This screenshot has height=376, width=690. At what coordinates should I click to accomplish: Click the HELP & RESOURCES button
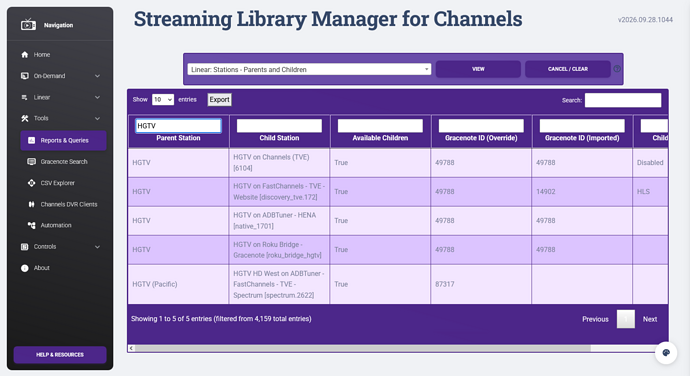coord(60,354)
